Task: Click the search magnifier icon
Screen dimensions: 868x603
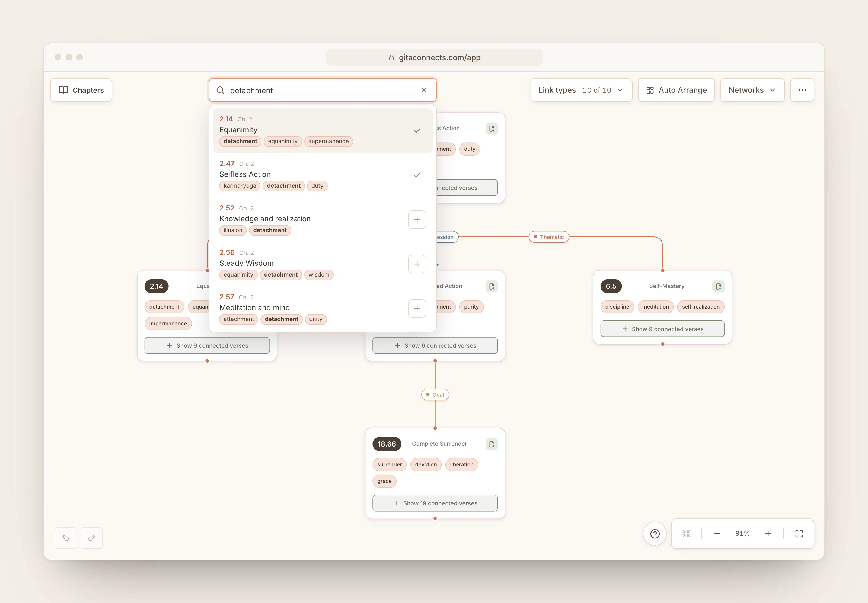Action: pos(220,90)
